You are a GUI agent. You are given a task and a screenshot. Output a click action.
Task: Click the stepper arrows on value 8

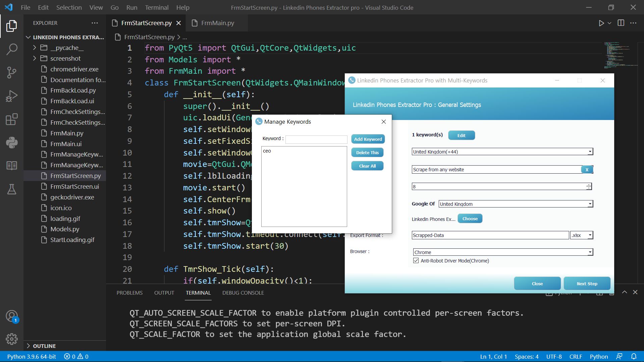point(589,186)
